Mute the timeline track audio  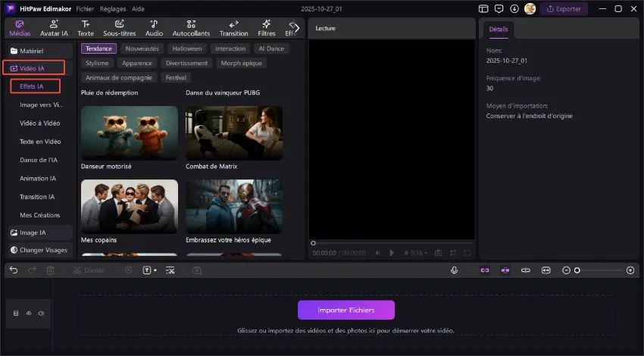tap(41, 313)
